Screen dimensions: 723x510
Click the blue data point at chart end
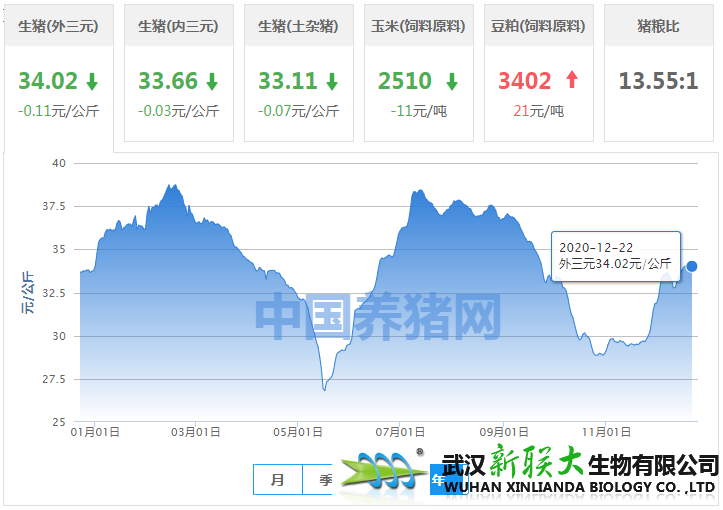[692, 266]
